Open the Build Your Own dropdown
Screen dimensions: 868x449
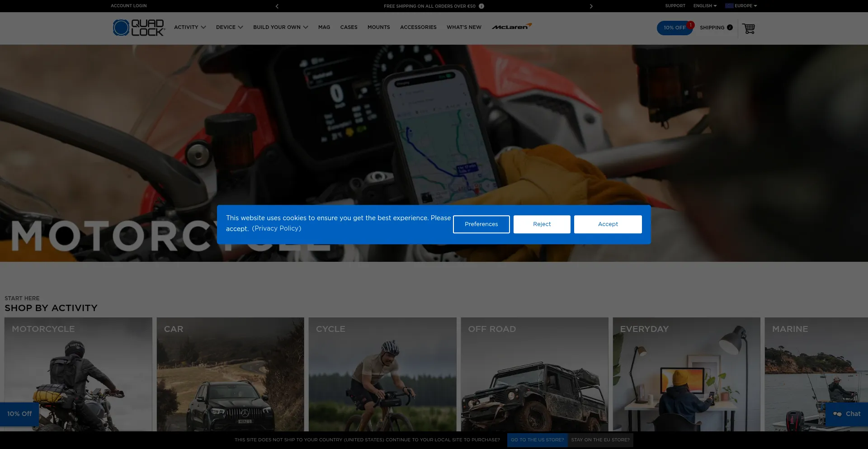(280, 27)
